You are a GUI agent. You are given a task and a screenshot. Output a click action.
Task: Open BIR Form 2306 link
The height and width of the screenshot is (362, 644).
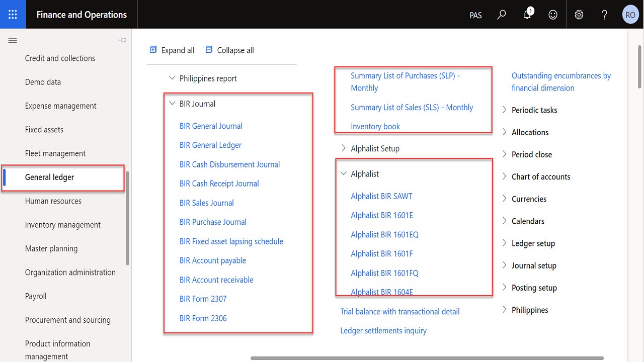pos(203,318)
